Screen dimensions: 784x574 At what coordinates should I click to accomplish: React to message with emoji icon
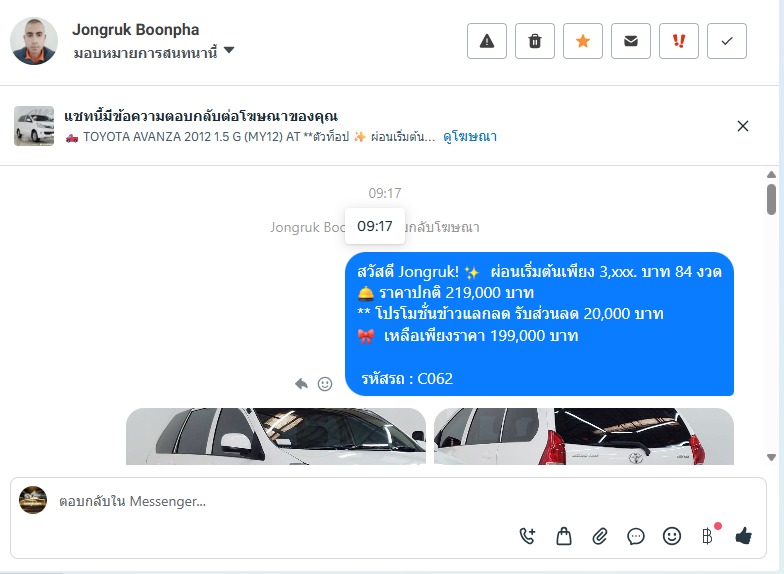point(325,384)
